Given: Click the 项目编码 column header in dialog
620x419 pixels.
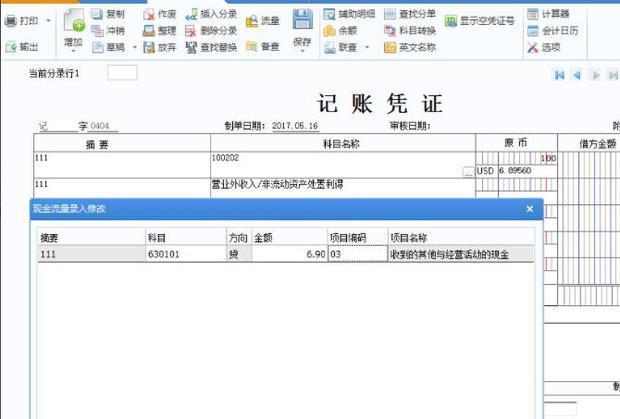Looking at the screenshot, I should tap(358, 237).
